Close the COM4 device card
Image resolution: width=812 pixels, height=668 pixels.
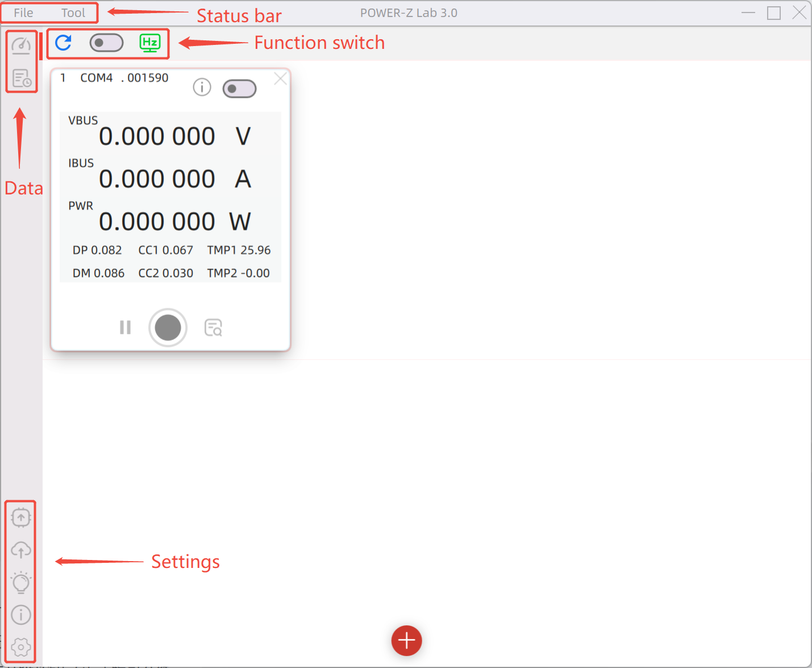point(280,79)
